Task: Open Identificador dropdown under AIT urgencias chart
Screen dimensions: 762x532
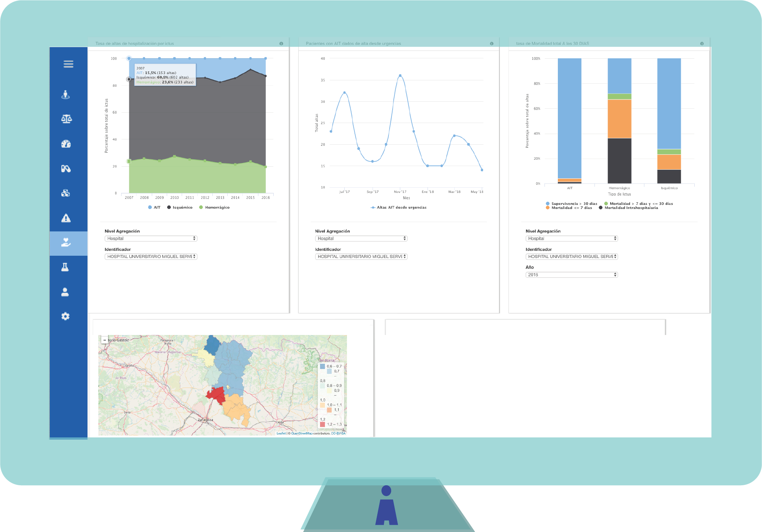Action: point(361,256)
